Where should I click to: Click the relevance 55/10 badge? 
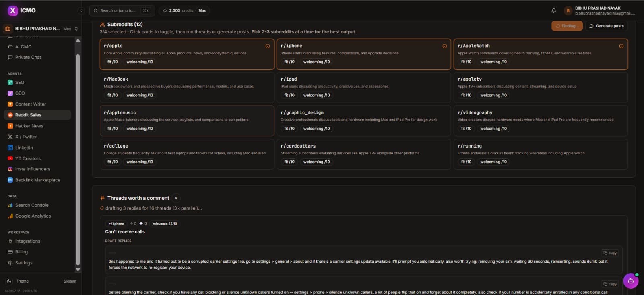pyautogui.click(x=165, y=224)
